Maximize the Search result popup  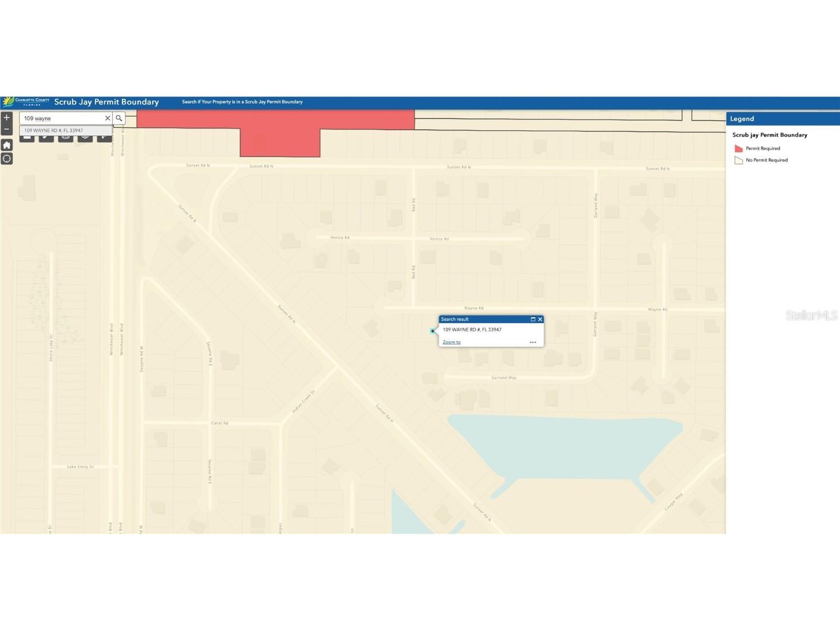pyautogui.click(x=533, y=320)
